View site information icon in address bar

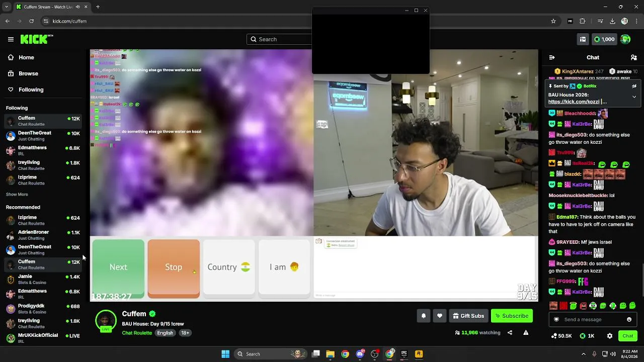46,21
